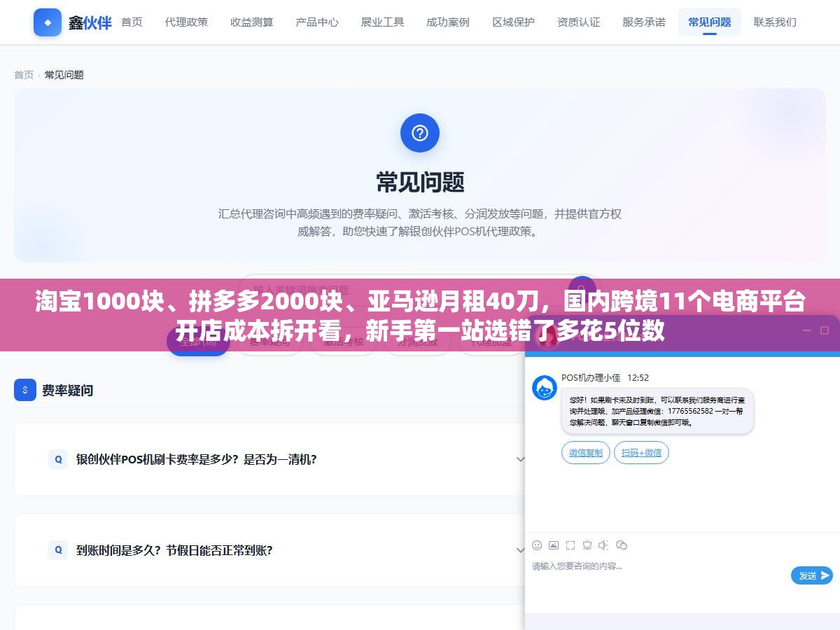This screenshot has height=630, width=840.
Task: Click the 发送 send button
Action: point(812,575)
